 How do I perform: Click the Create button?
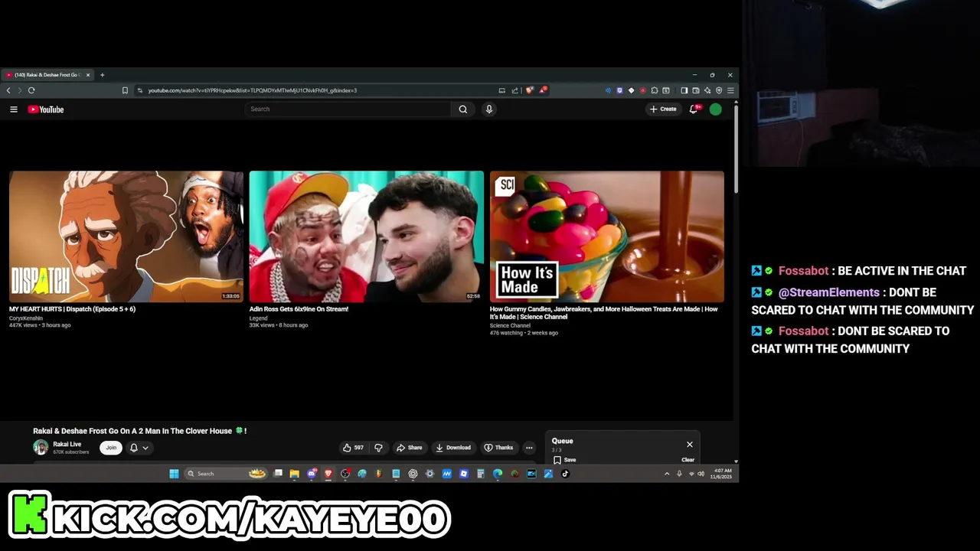pyautogui.click(x=663, y=109)
